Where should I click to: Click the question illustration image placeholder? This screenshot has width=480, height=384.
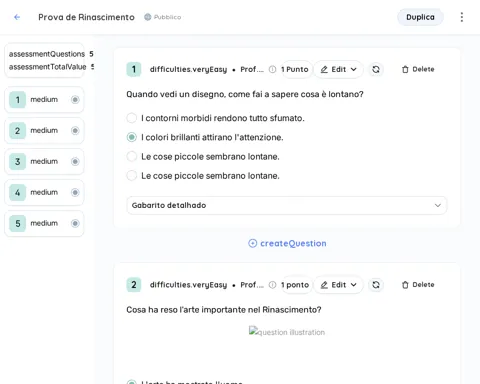[x=287, y=332]
